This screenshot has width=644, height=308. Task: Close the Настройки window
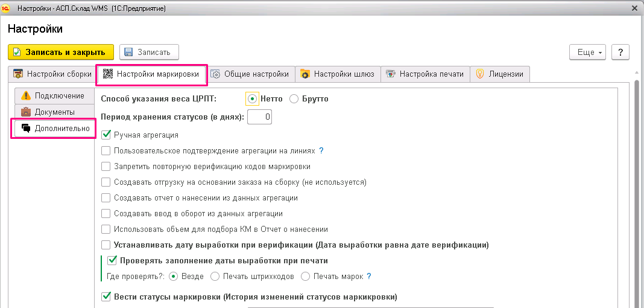pyautogui.click(x=634, y=8)
